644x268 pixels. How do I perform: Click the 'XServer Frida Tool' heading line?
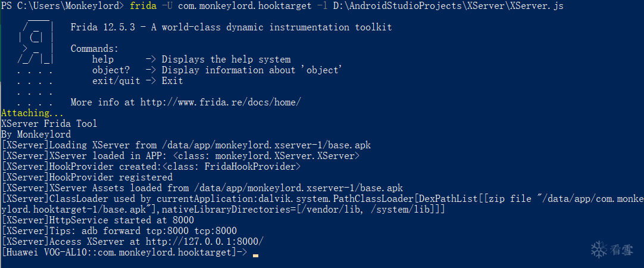coord(49,124)
